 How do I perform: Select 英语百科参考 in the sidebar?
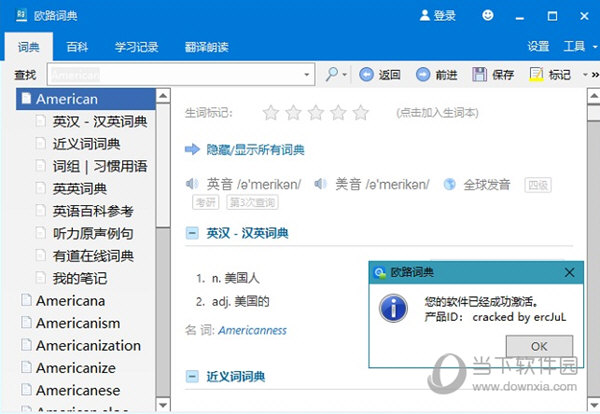(x=93, y=211)
